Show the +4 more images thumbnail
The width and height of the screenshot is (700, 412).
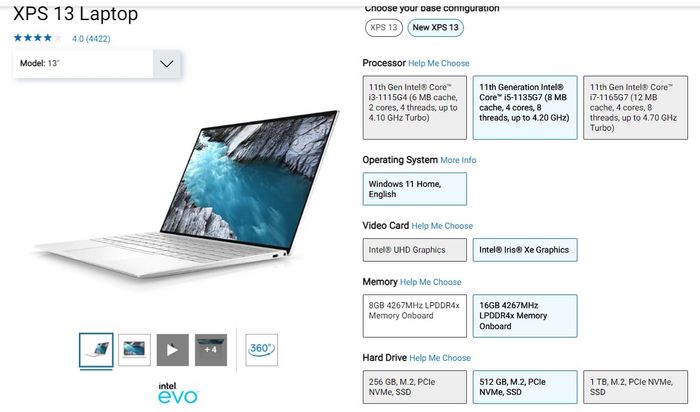pyautogui.click(x=211, y=350)
